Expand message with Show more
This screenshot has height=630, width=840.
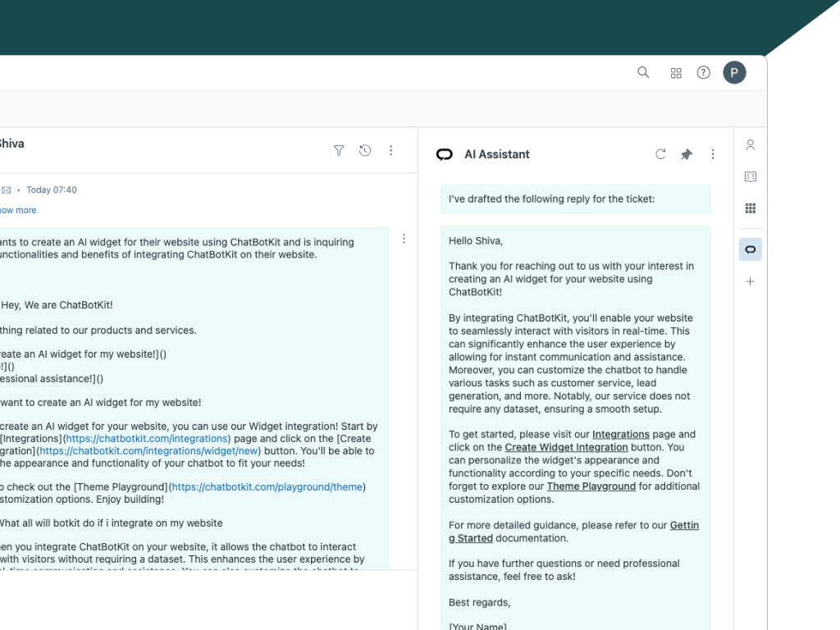tap(18, 210)
